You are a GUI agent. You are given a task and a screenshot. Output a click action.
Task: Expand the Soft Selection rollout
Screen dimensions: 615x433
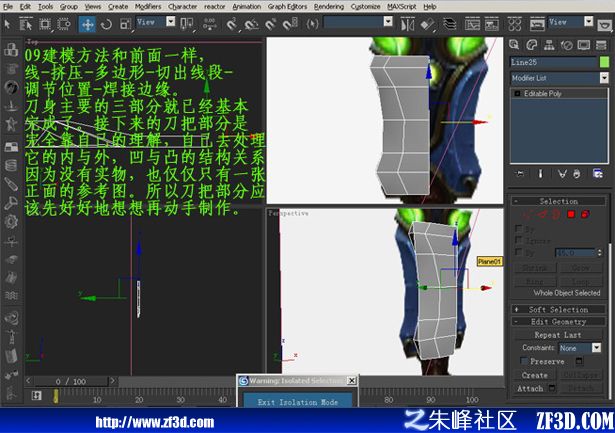point(559,309)
